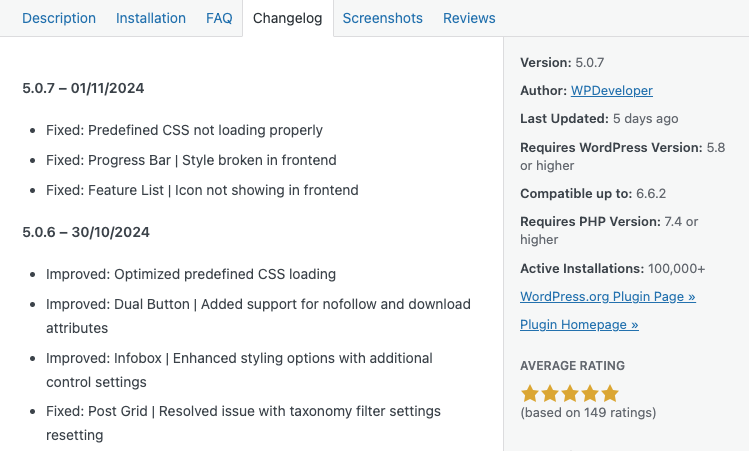
Task: Open the Description tab
Action: click(59, 18)
